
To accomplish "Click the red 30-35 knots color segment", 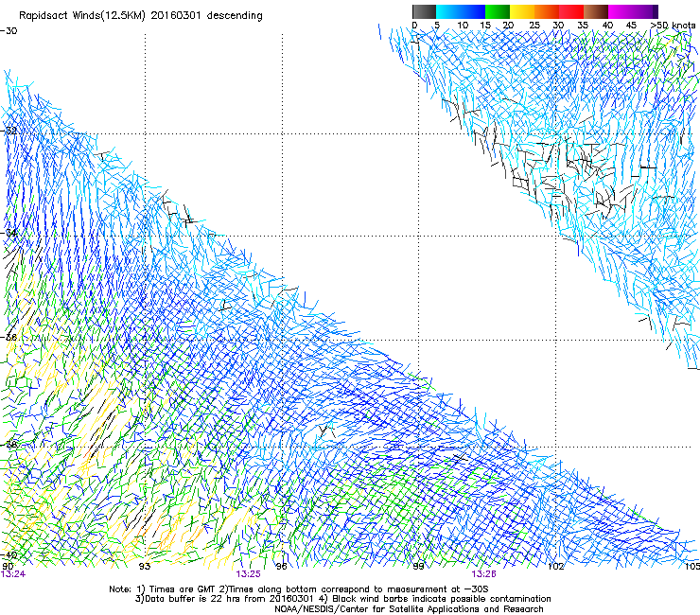I will (571, 11).
